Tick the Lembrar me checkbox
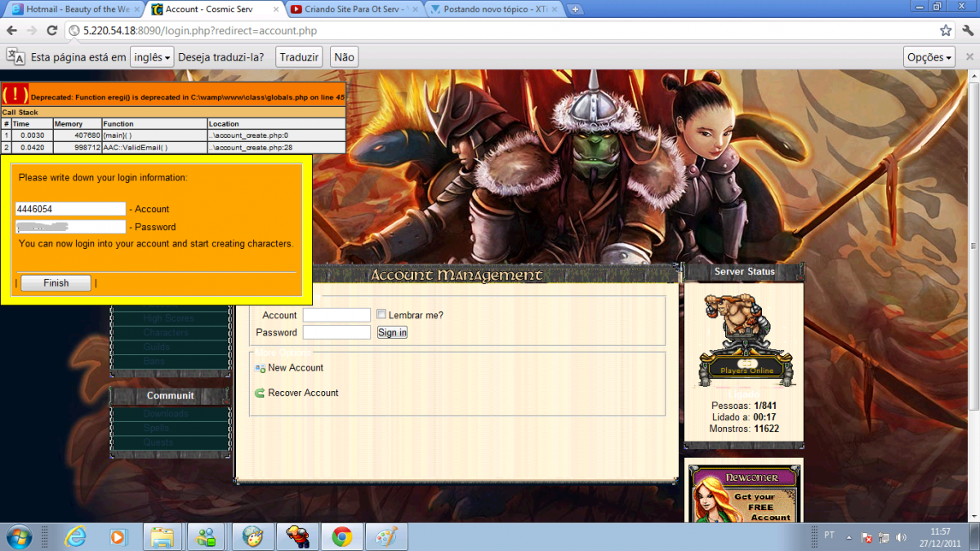 coord(381,314)
